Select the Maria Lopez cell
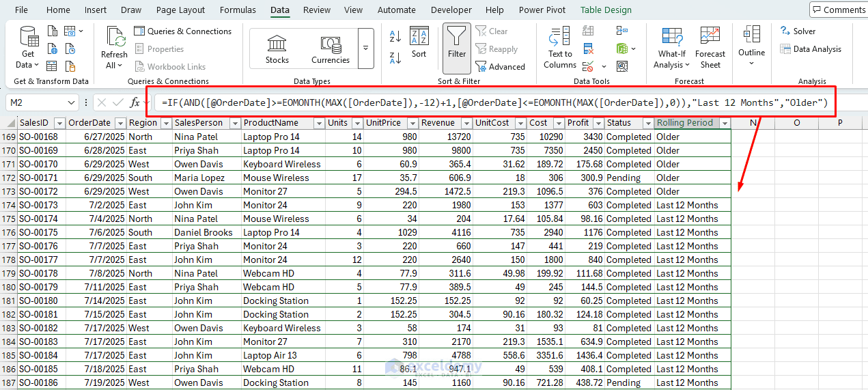868x390 pixels. (x=206, y=178)
